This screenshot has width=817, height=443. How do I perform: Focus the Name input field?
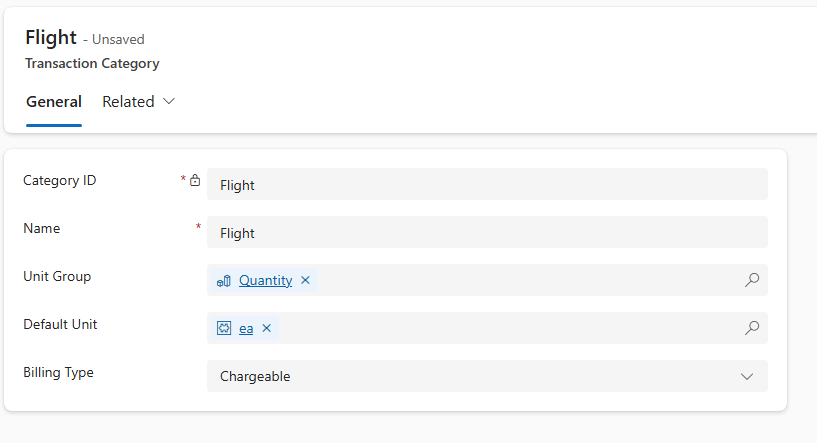pos(487,233)
